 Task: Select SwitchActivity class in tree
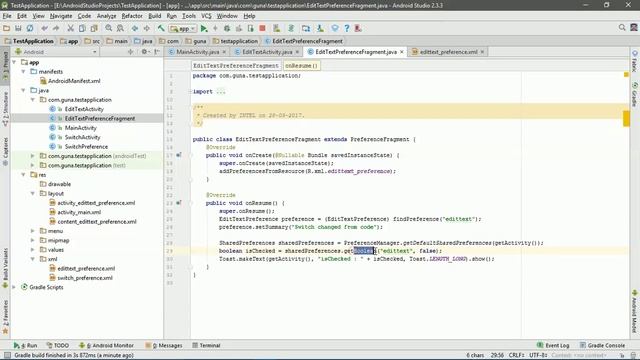tap(82, 137)
